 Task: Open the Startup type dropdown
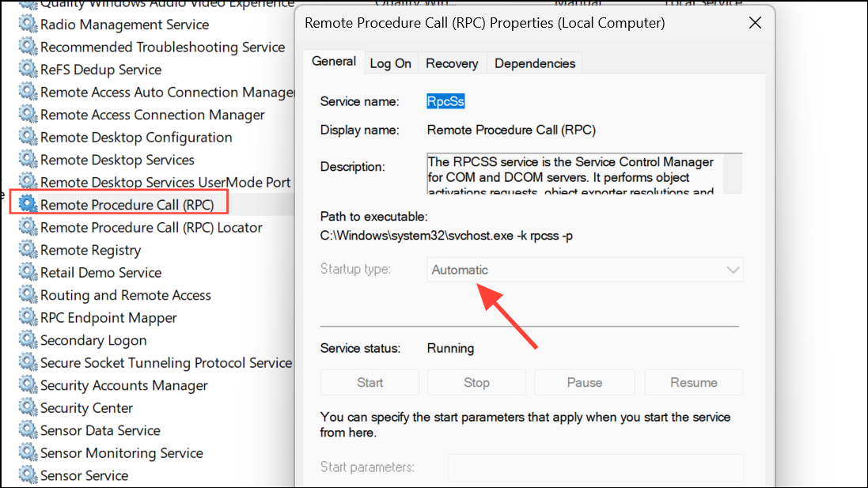[x=585, y=270]
